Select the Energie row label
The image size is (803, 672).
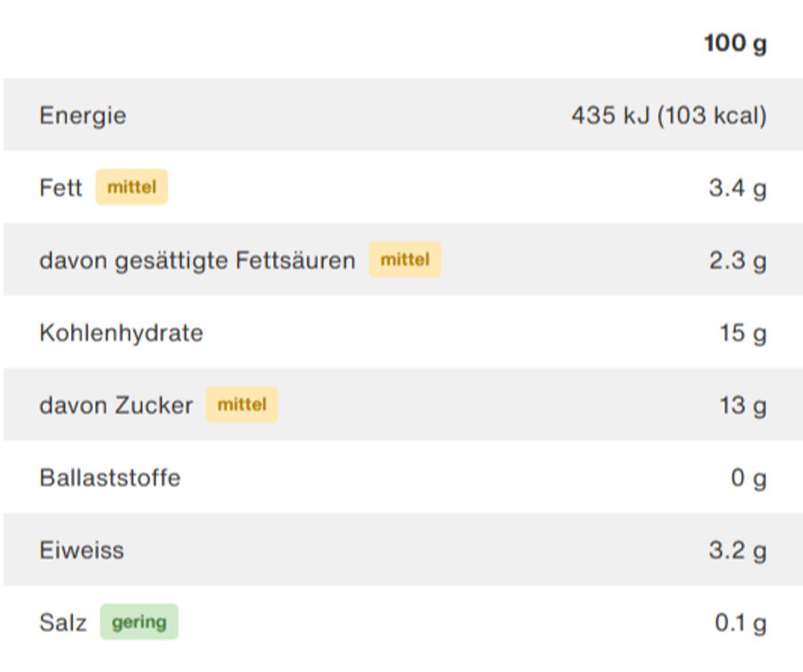tap(83, 115)
